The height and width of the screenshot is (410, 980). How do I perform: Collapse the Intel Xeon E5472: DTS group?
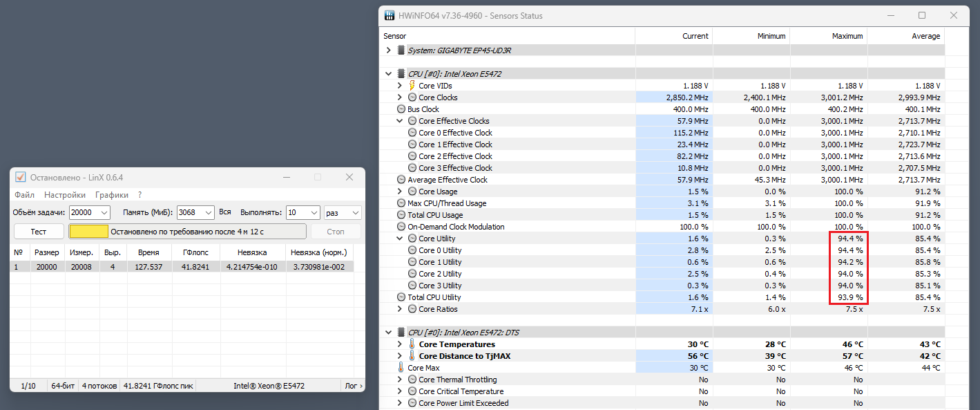[x=389, y=333]
